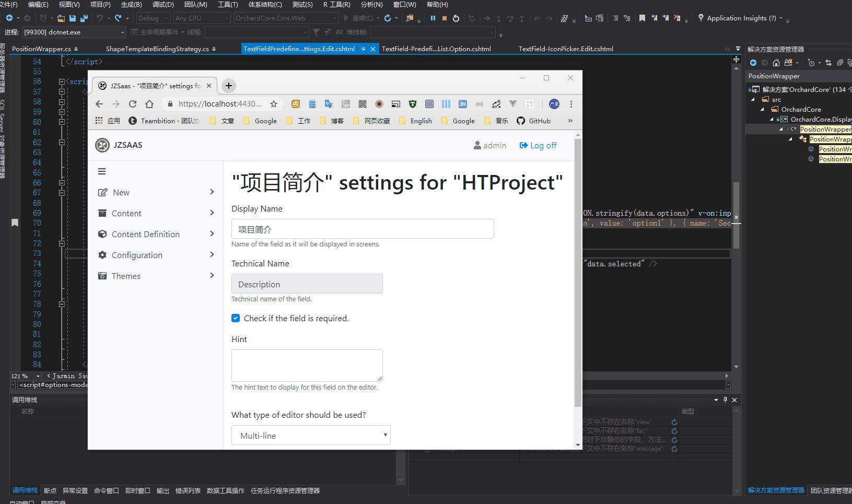
Task: Restart the debug session in Visual Studio
Action: point(456,18)
